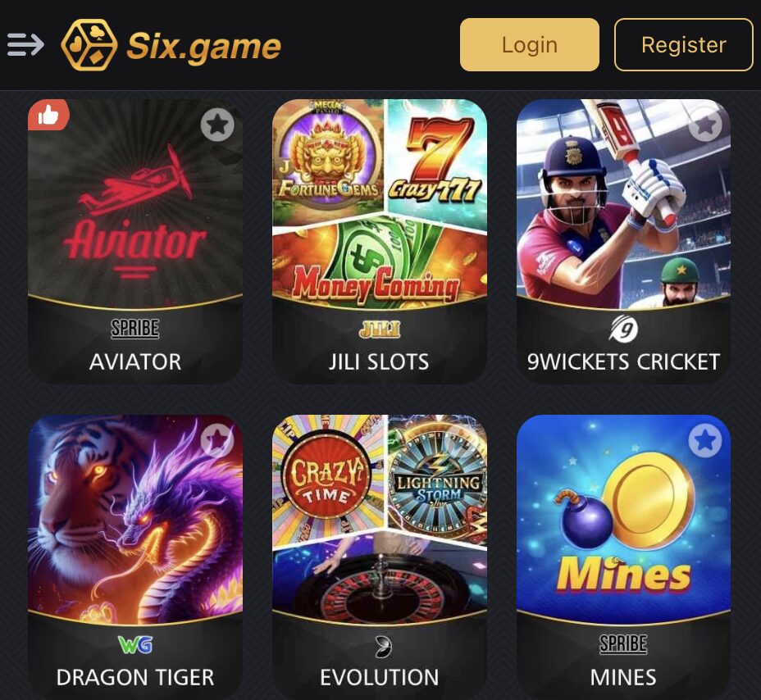Toggle favorite star on Aviator card
The width and height of the screenshot is (761, 700).
click(x=217, y=125)
